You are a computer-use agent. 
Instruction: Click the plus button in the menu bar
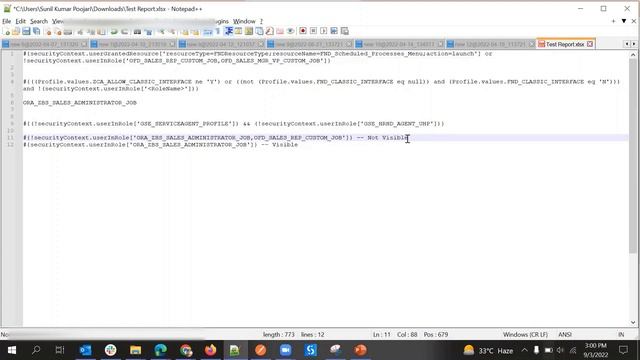click(x=613, y=21)
